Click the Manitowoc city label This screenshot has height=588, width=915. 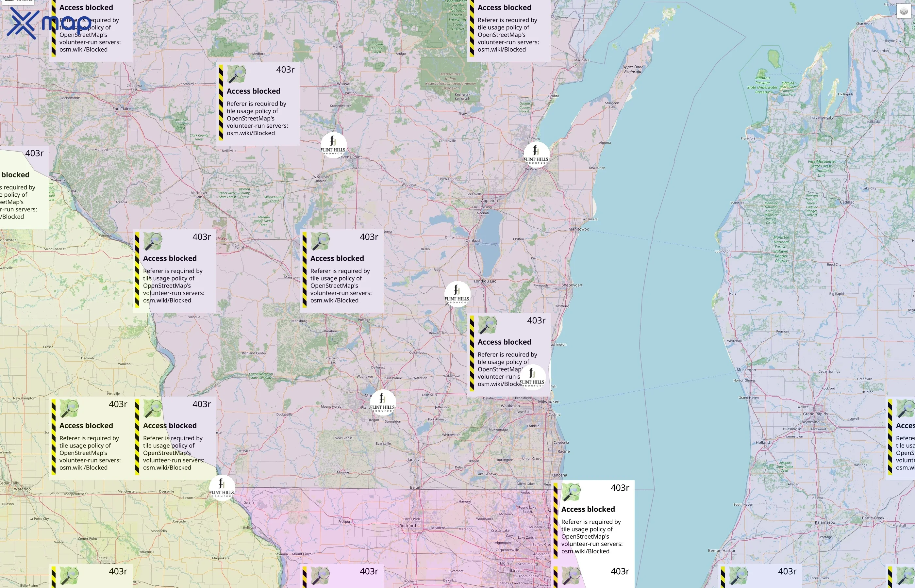(x=578, y=229)
